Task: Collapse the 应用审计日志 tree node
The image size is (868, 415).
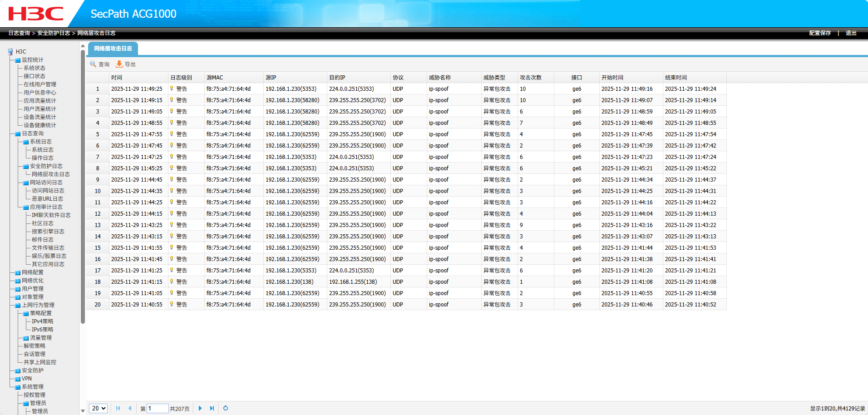Action: (26, 207)
